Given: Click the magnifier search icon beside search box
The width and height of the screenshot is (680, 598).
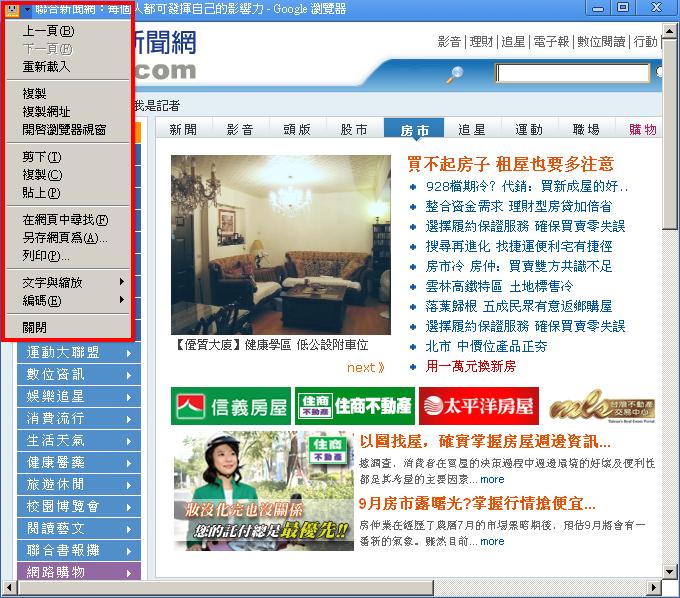Looking at the screenshot, I should coord(455,75).
